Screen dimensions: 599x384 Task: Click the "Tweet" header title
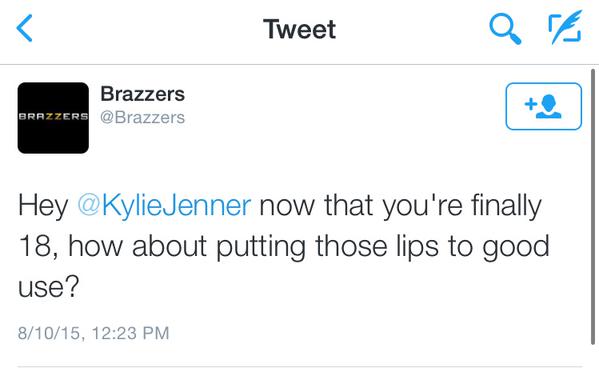pos(300,29)
